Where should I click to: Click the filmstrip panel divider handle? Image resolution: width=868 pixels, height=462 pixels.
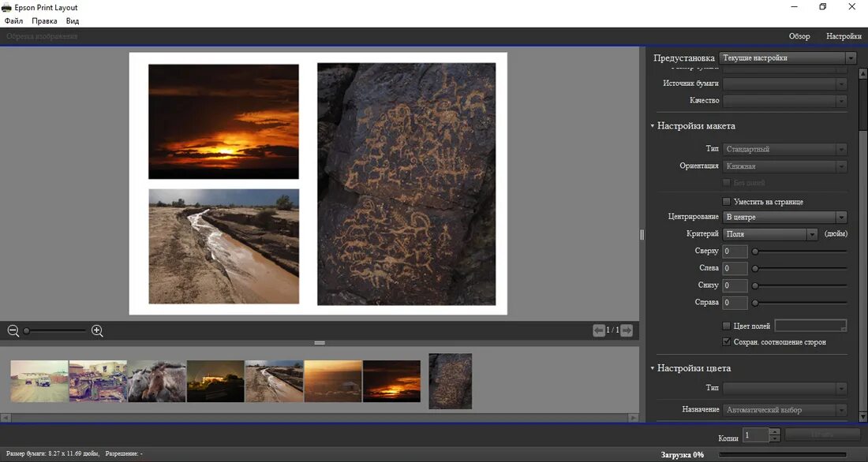(320, 343)
